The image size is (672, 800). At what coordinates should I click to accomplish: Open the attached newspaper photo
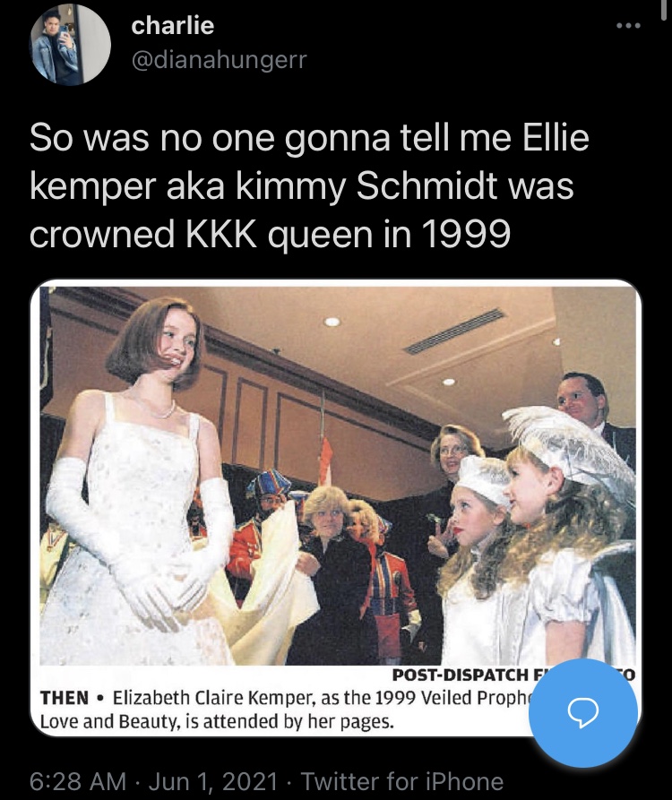(x=336, y=508)
